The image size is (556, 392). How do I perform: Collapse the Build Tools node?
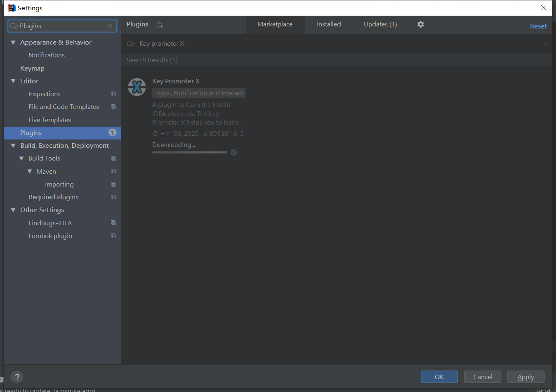pyautogui.click(x=21, y=158)
